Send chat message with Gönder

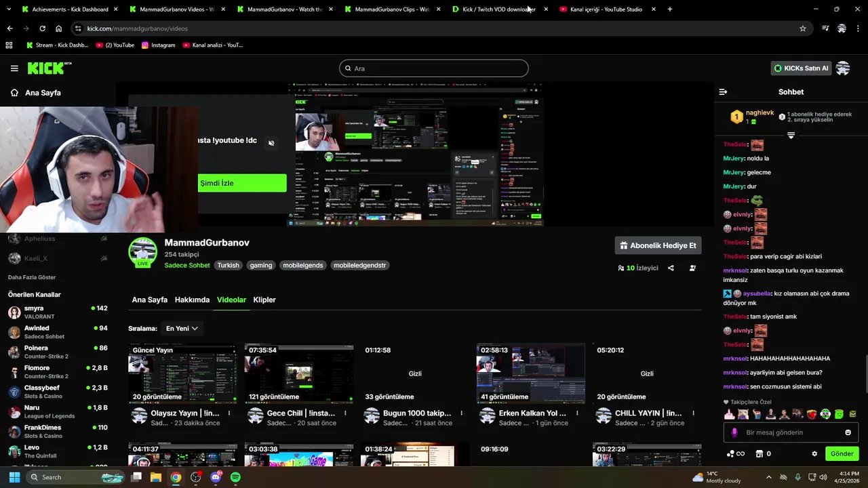[842, 453]
